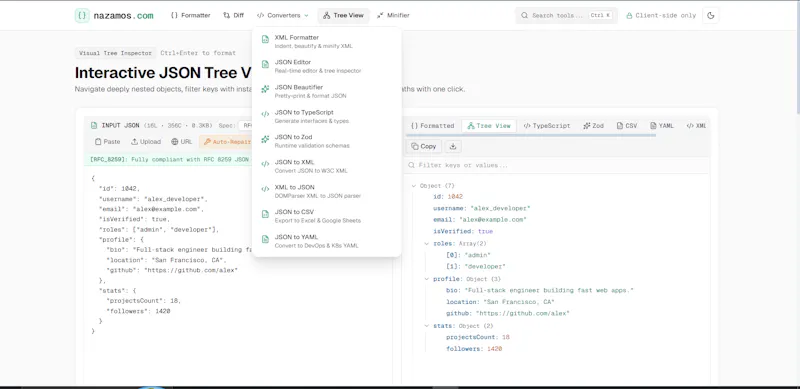Select the email tree row
800x389 pixels.
pos(480,220)
